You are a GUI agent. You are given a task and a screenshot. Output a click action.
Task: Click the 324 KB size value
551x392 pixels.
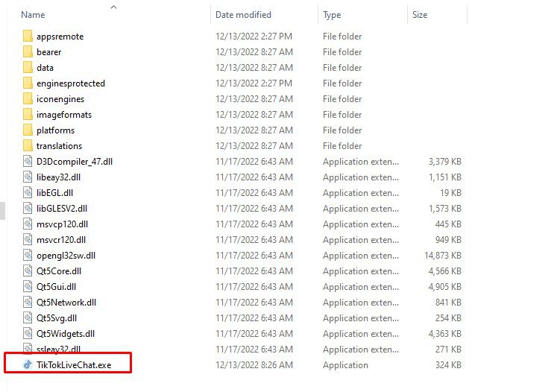point(448,365)
